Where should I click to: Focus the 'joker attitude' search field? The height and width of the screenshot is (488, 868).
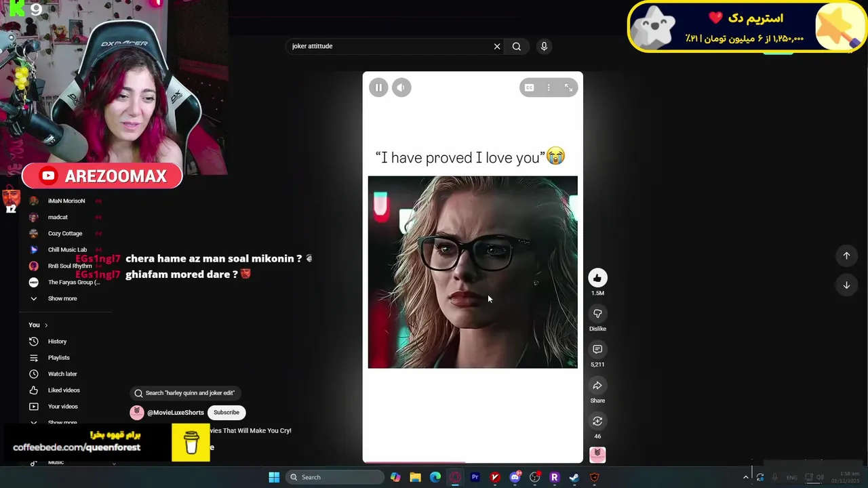click(x=390, y=47)
